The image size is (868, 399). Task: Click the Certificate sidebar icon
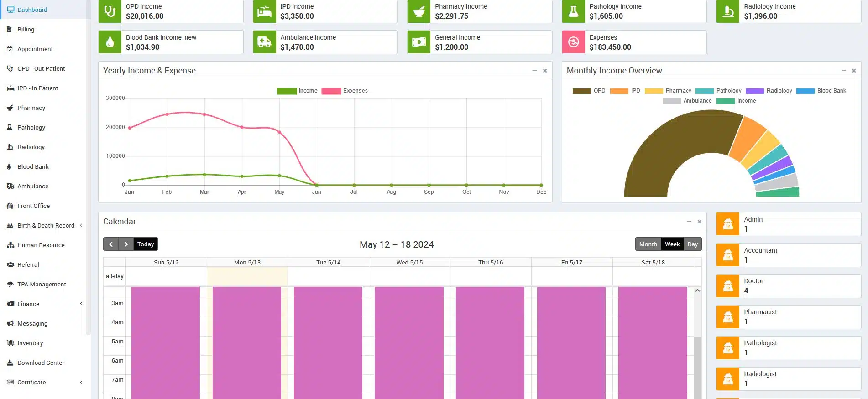(x=10, y=382)
